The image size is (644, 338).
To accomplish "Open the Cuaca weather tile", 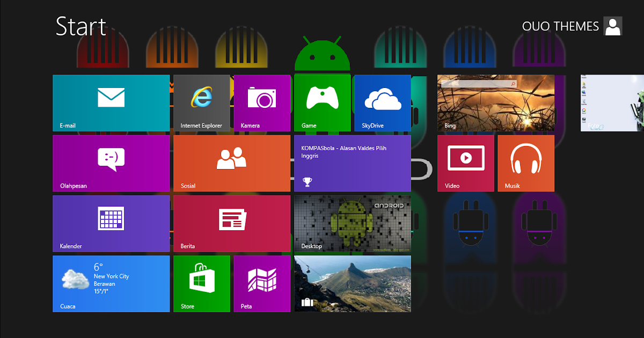I will tap(111, 284).
